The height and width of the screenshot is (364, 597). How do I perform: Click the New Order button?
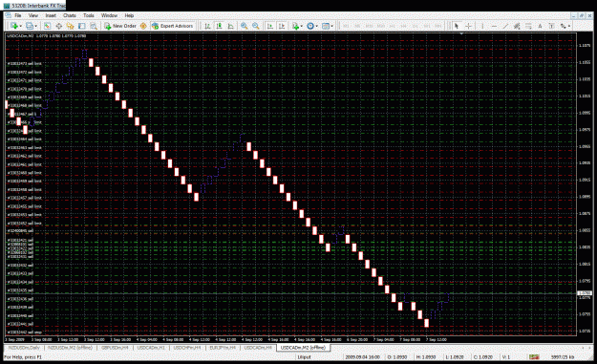(120, 26)
